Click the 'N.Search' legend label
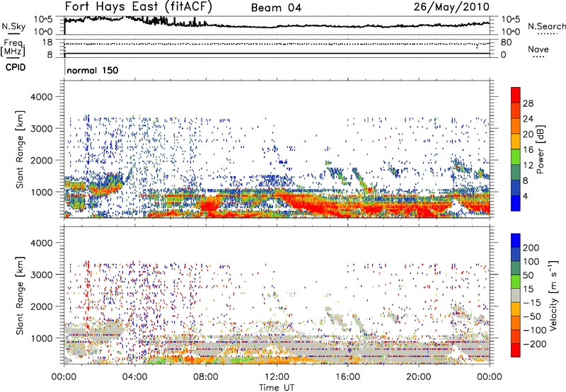Screen dimensions: 566x392 546,26
